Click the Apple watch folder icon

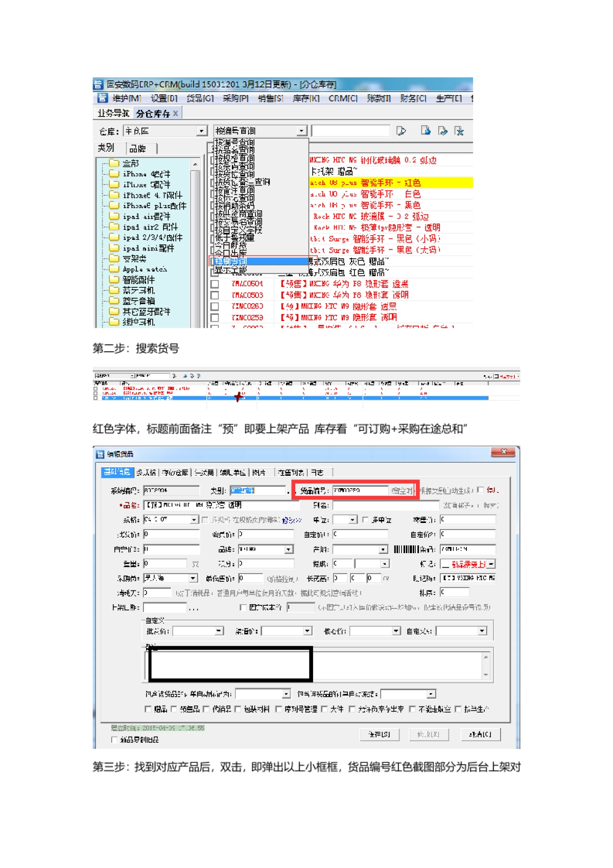tap(114, 269)
